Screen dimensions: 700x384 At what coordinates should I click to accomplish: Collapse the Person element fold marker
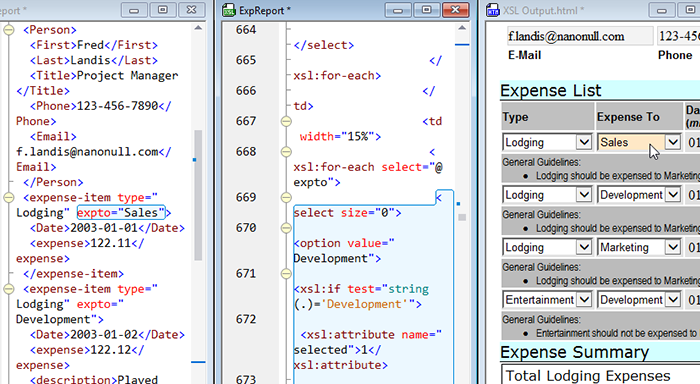(x=8, y=30)
